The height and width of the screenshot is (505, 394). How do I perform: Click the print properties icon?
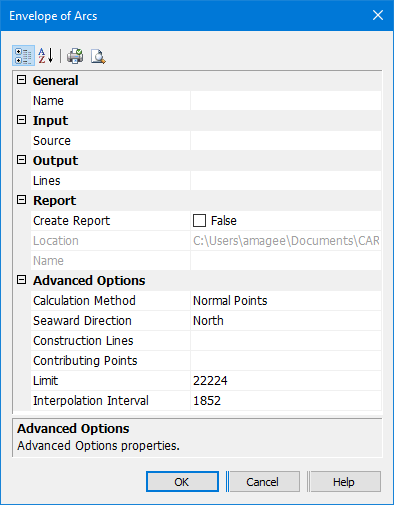coord(75,56)
